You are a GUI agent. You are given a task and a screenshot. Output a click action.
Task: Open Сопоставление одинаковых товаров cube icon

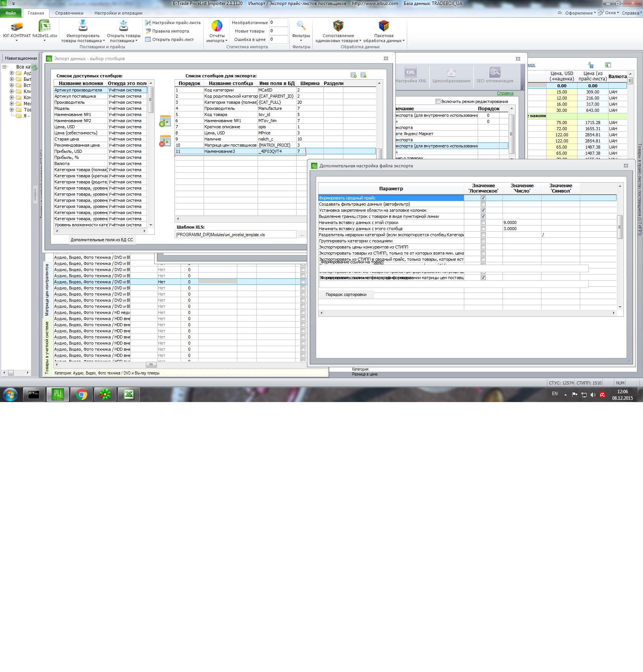(x=338, y=26)
